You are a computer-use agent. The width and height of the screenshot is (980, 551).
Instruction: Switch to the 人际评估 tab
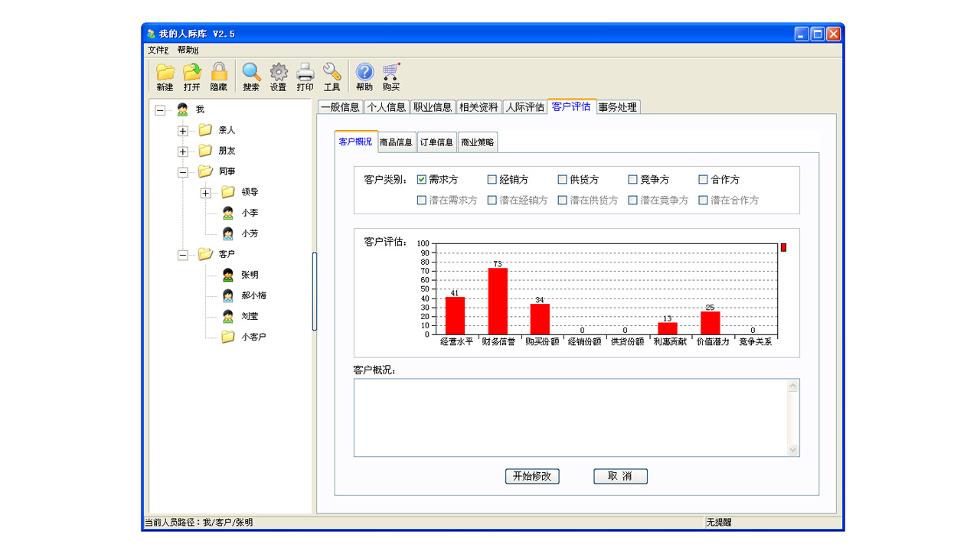524,107
